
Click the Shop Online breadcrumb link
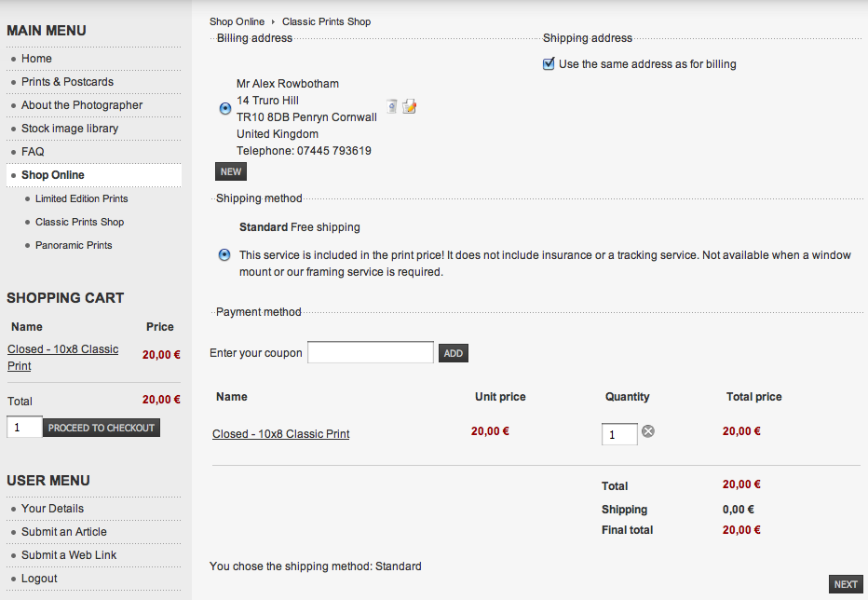click(x=237, y=21)
